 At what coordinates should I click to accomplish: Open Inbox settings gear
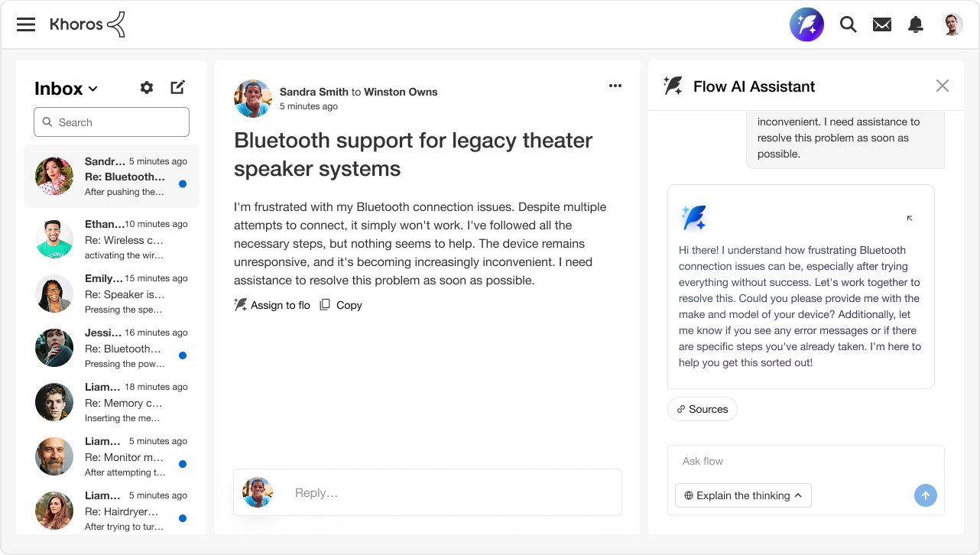coord(147,88)
